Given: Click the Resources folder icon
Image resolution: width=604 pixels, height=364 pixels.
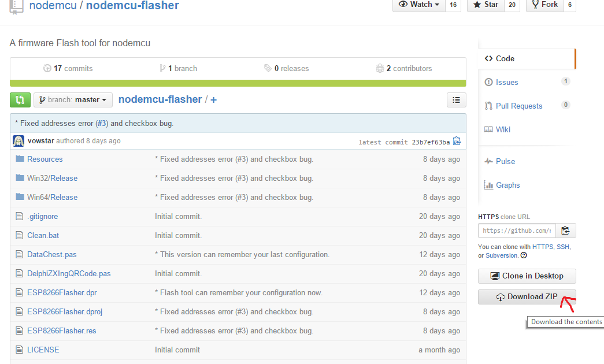Looking at the screenshot, I should [20, 159].
